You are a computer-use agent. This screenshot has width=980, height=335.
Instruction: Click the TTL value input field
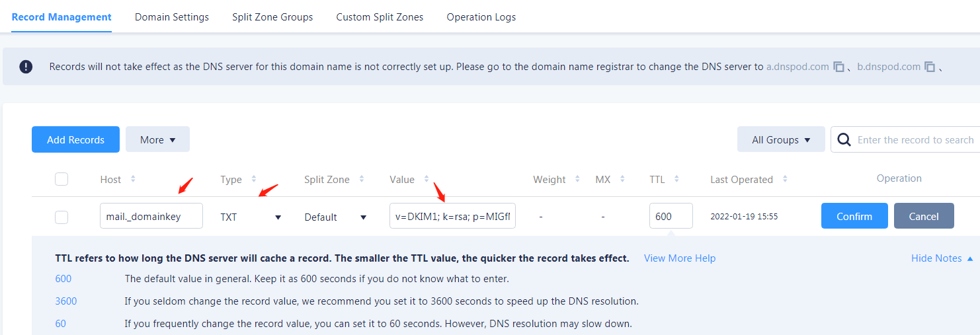tap(671, 216)
